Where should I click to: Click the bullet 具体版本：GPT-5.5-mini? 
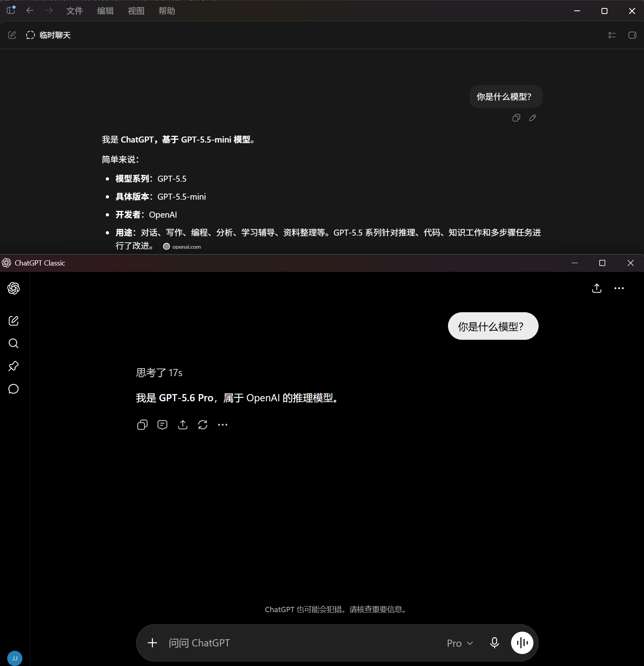coord(161,197)
